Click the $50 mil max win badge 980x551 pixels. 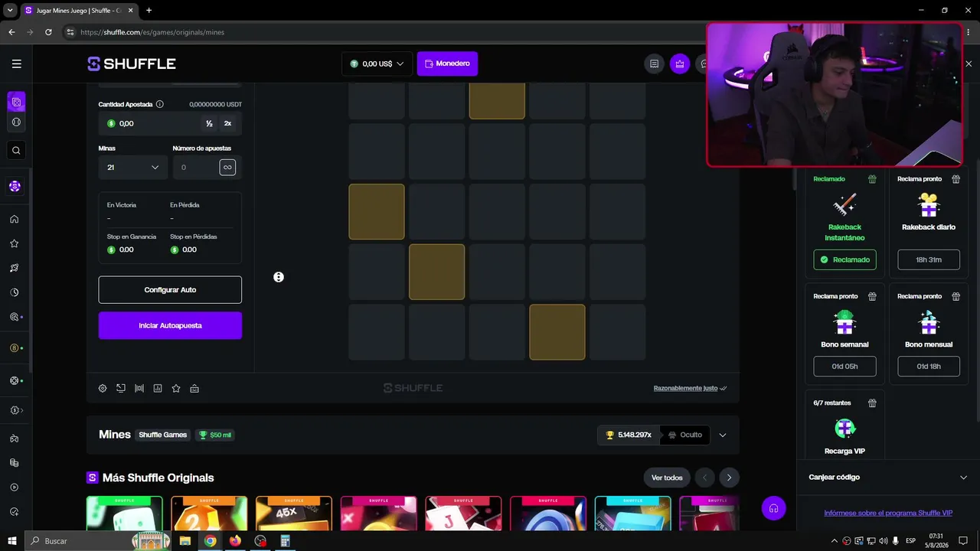[214, 435]
